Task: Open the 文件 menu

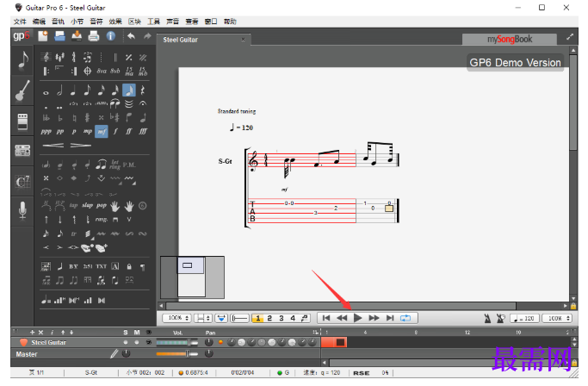Action: click(x=20, y=22)
